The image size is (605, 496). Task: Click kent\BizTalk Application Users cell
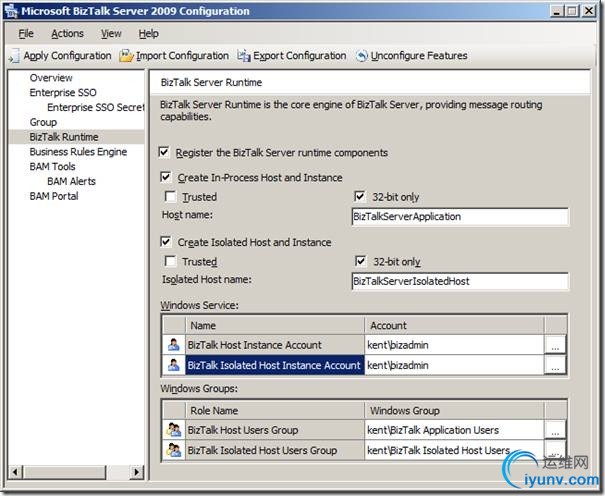454,430
